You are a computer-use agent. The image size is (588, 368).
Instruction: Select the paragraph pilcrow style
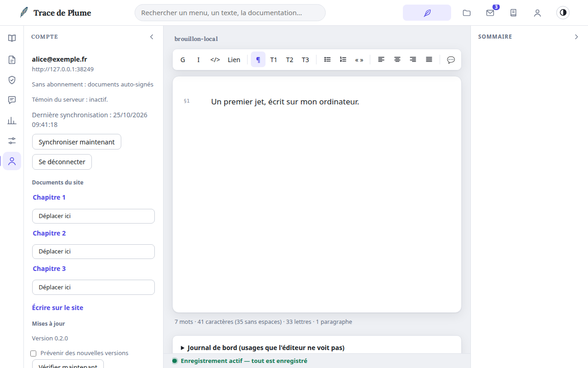pyautogui.click(x=258, y=59)
